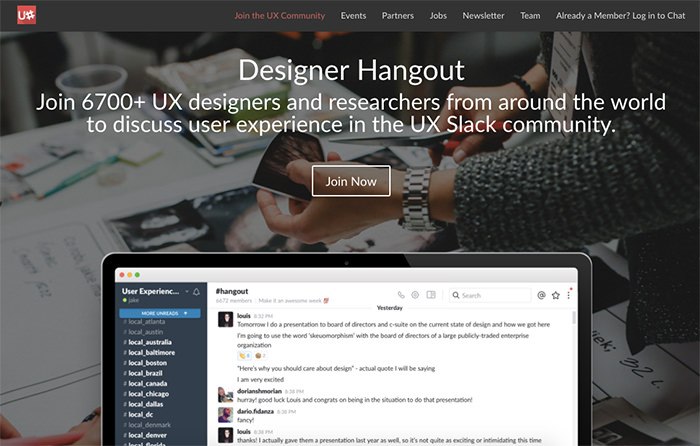700x446 pixels.
Task: Open notifications bell in Slack sidebar
Action: click(x=196, y=292)
